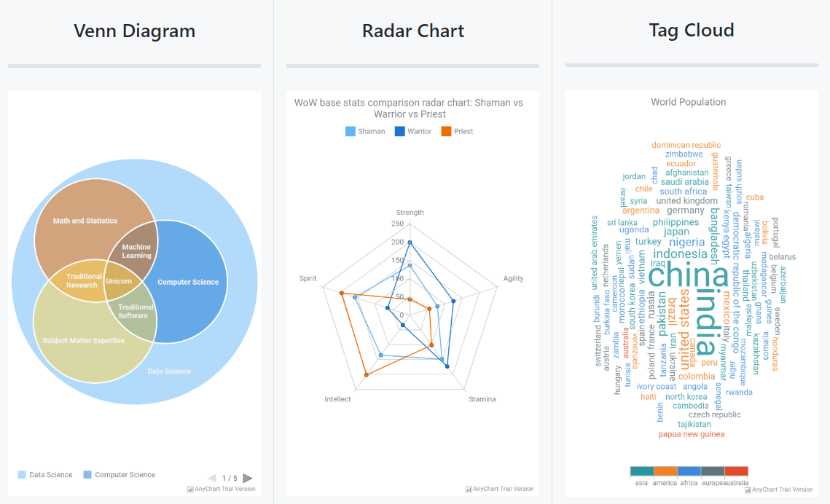This screenshot has width=830, height=504.
Task: Go to next Venn legend page
Action: [x=248, y=478]
